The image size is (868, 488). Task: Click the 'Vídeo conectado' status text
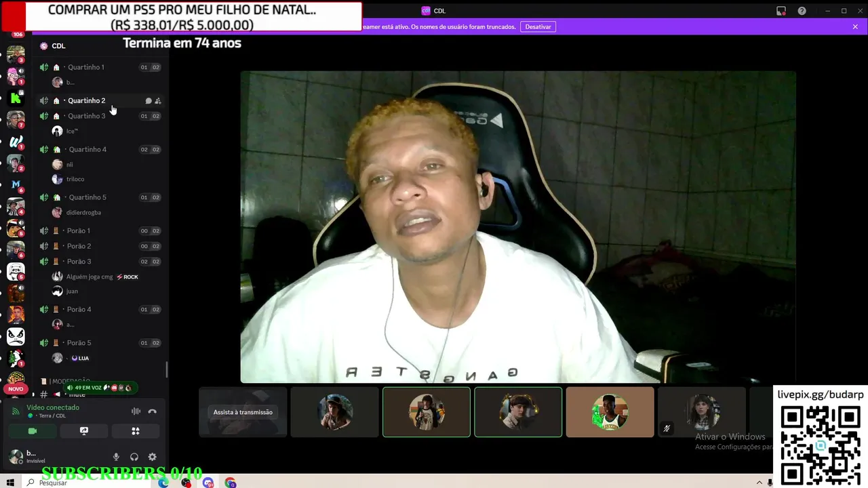tap(53, 407)
